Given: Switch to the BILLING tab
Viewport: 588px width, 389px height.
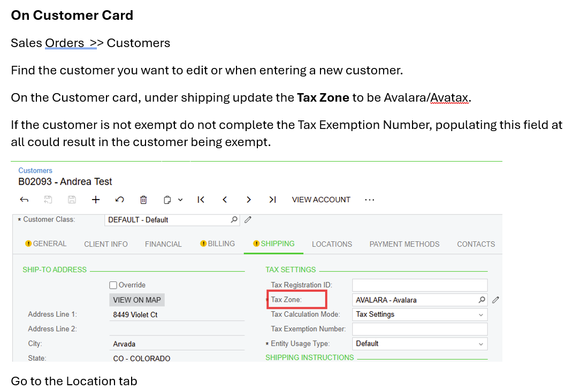Looking at the screenshot, I should click(218, 244).
